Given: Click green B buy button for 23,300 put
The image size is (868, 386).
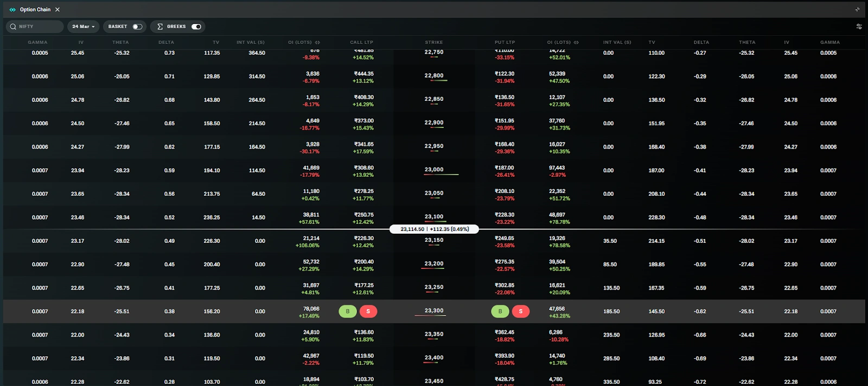Looking at the screenshot, I should 500,311.
